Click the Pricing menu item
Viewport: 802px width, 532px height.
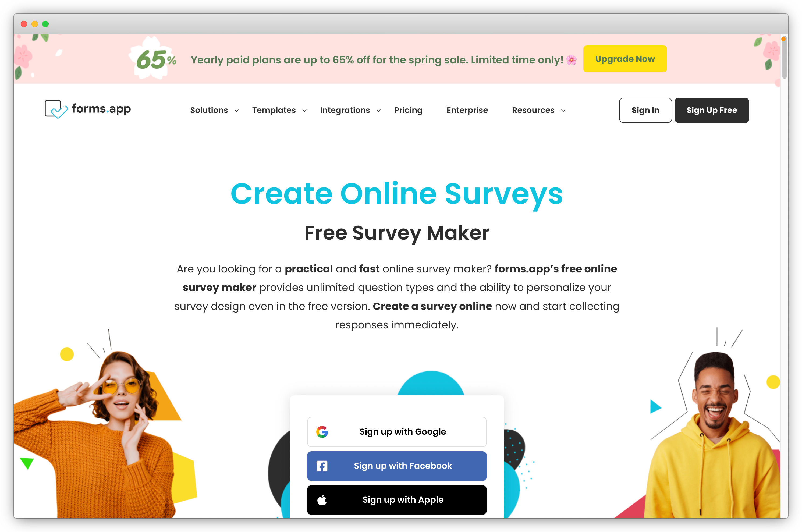point(408,110)
